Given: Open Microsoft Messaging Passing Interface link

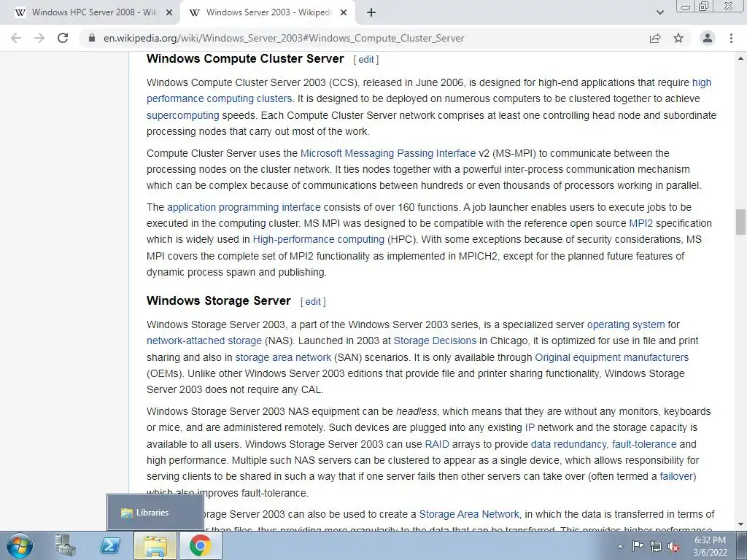Looking at the screenshot, I should (x=388, y=153).
